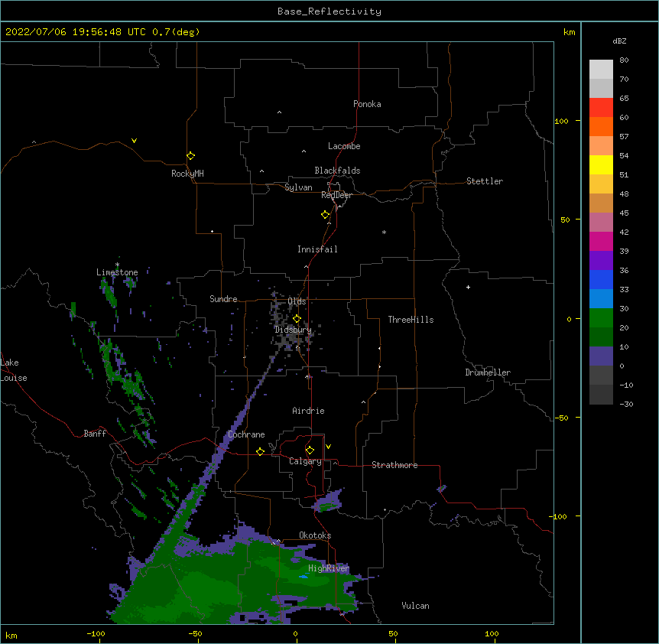Click the white asterisk east of Innisfail
The height and width of the screenshot is (644, 659).
coord(384,232)
